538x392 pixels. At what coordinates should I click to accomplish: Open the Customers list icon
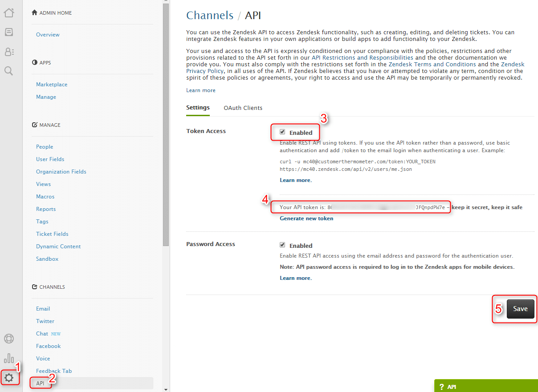point(9,52)
